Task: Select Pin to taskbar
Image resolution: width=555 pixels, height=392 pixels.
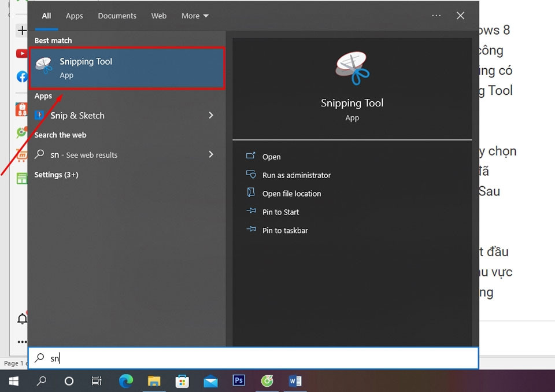Action: click(285, 231)
